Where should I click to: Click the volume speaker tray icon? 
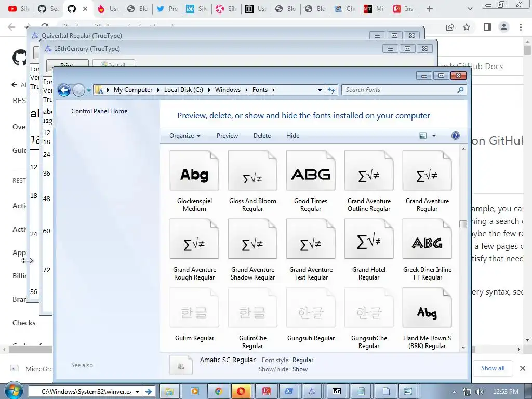coord(480,392)
